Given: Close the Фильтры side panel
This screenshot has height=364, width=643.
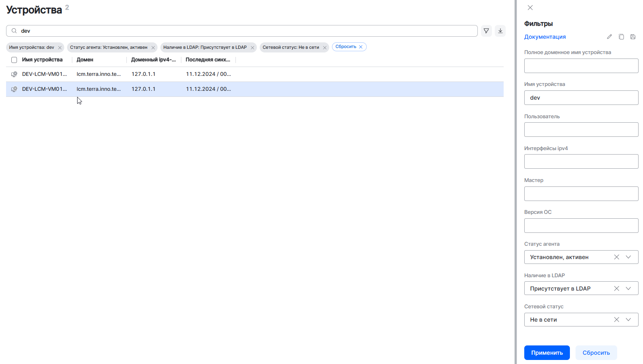Looking at the screenshot, I should pos(530,8).
